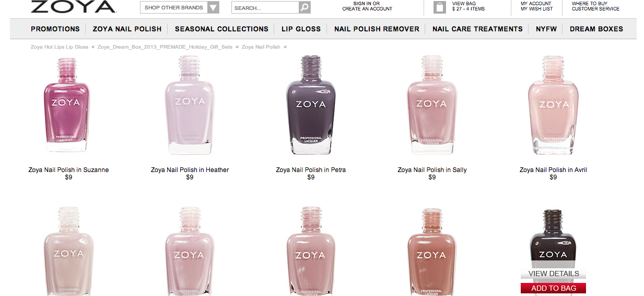Open the Dream Boxes menu
Viewport: 644px width, 296px height.
(596, 29)
